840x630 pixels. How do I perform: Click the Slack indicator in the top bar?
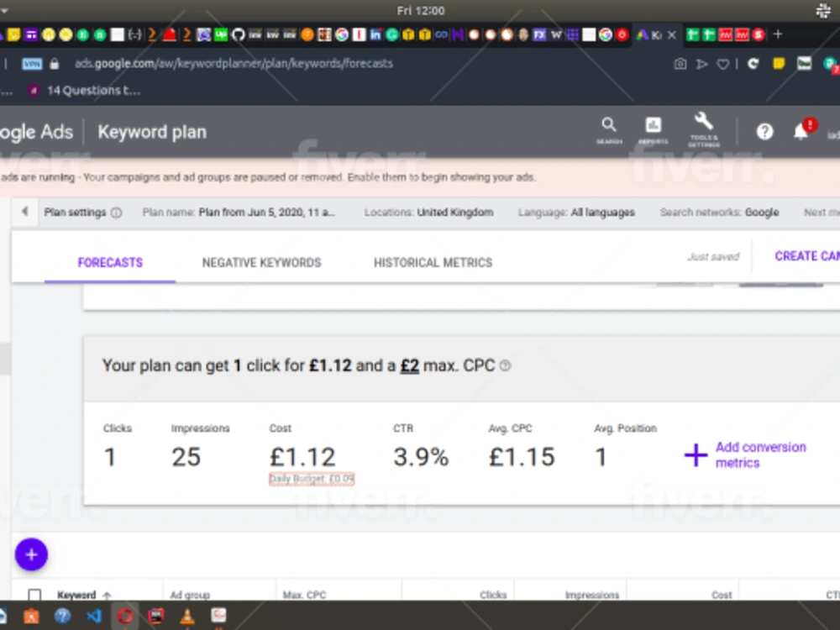click(x=823, y=11)
